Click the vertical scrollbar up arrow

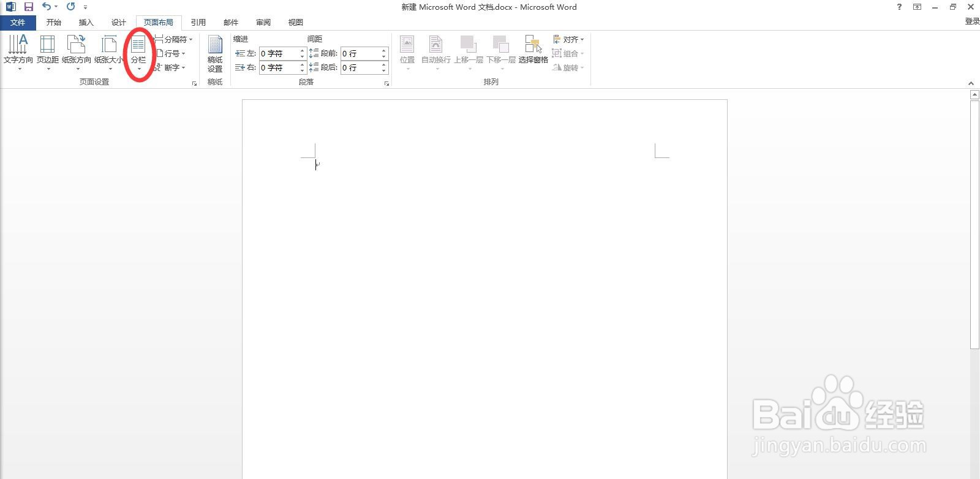(974, 95)
